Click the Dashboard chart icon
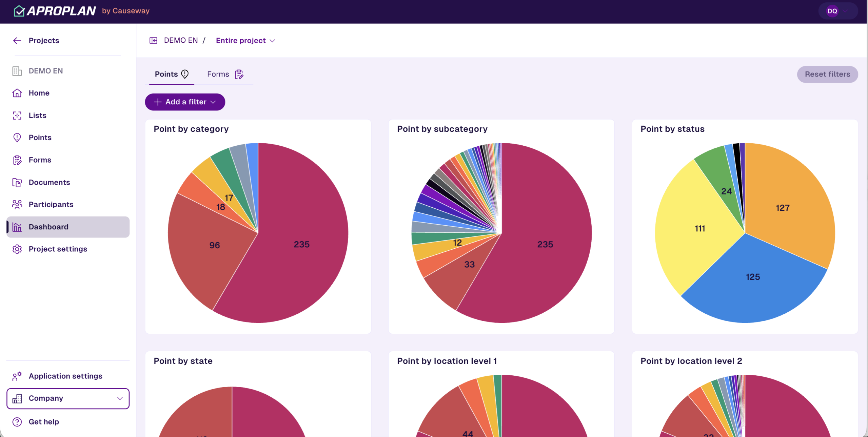Viewport: 868px width, 437px height. coord(17,227)
